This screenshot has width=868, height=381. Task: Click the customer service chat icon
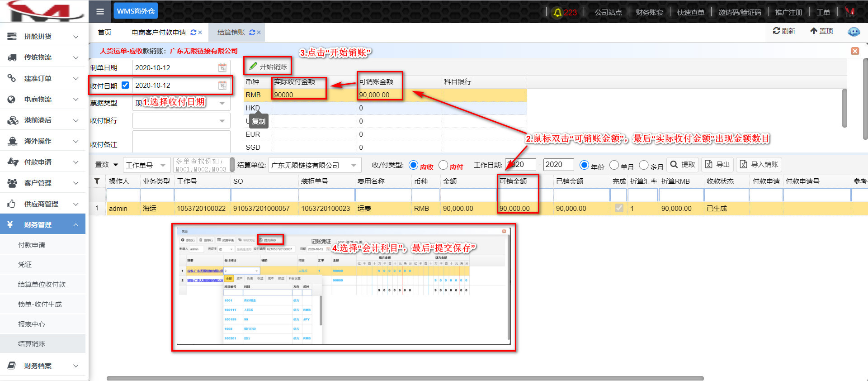tap(854, 31)
